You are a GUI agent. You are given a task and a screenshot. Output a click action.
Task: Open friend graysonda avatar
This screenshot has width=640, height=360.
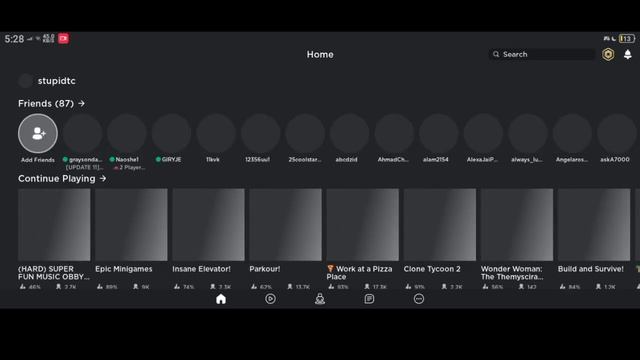click(82, 133)
